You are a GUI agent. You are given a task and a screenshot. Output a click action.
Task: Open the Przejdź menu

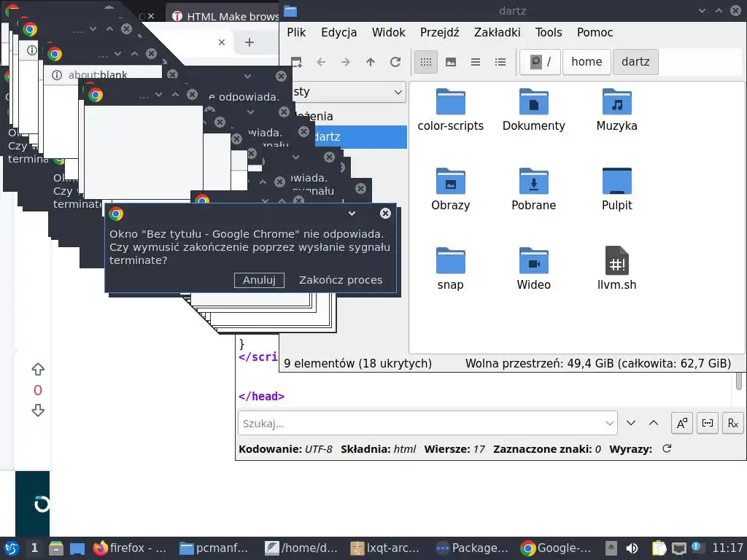tap(440, 32)
